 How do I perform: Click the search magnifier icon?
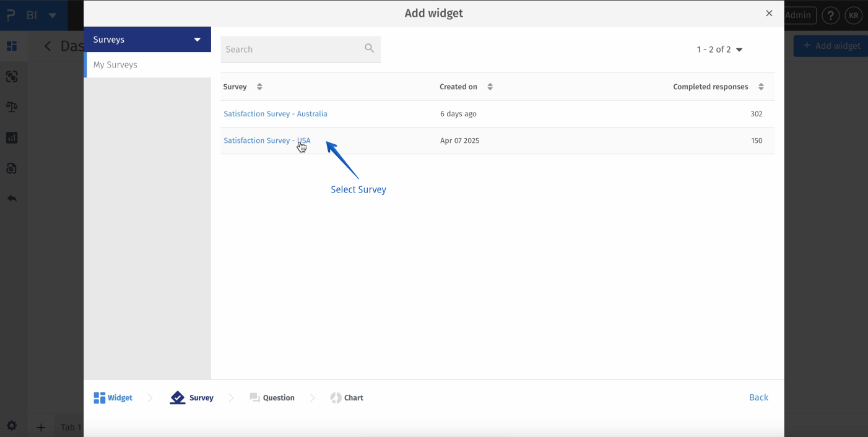coord(369,48)
